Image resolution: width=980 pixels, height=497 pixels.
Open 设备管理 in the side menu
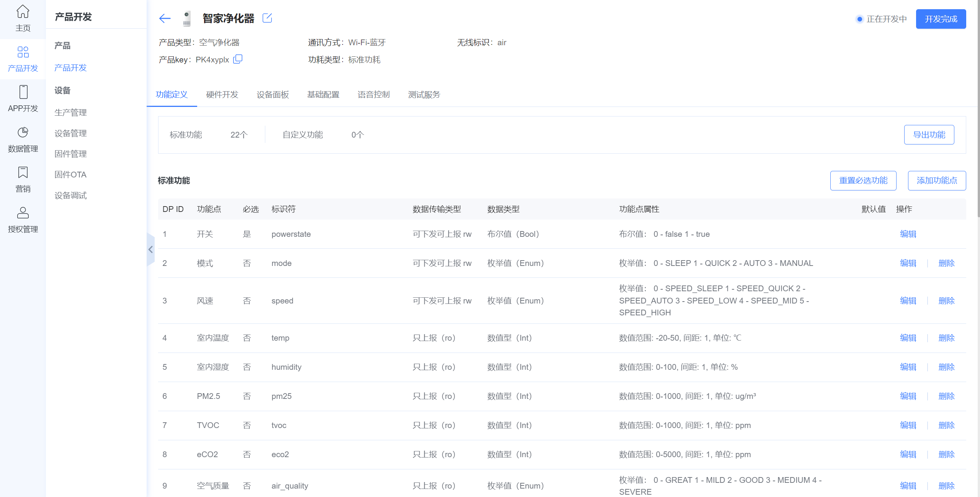pos(70,133)
